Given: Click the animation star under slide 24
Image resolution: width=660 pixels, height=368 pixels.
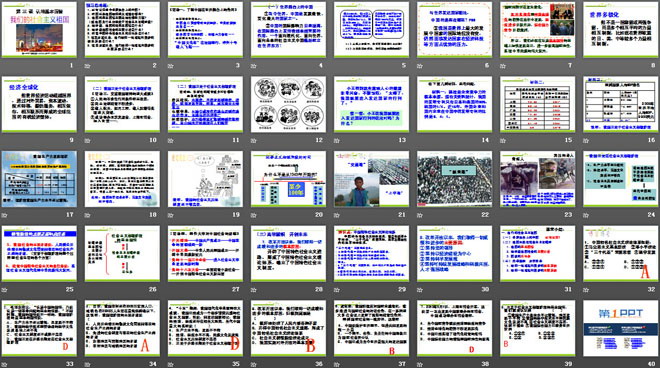Looking at the screenshot, I should point(586,215).
